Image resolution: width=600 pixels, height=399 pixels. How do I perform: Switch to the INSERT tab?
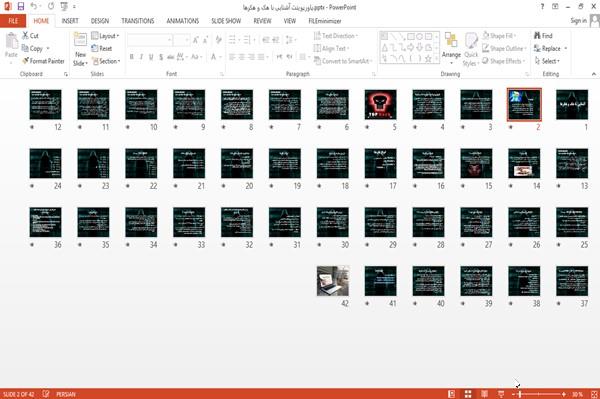click(70, 21)
